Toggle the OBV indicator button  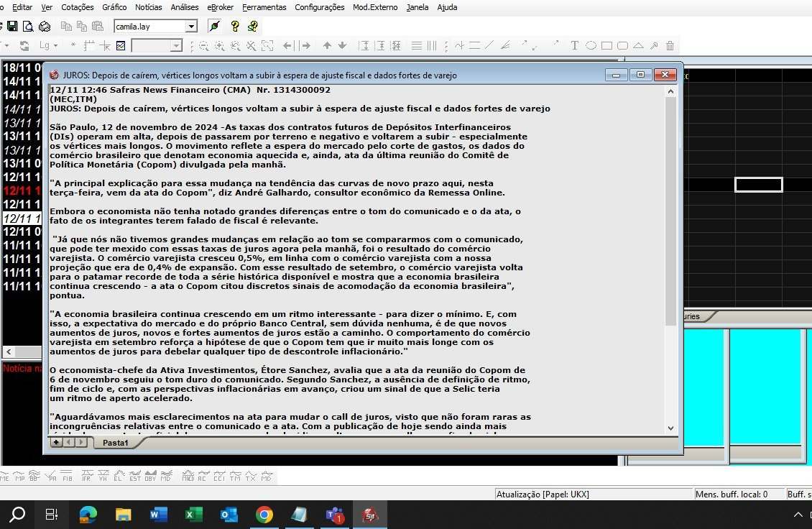click(150, 477)
